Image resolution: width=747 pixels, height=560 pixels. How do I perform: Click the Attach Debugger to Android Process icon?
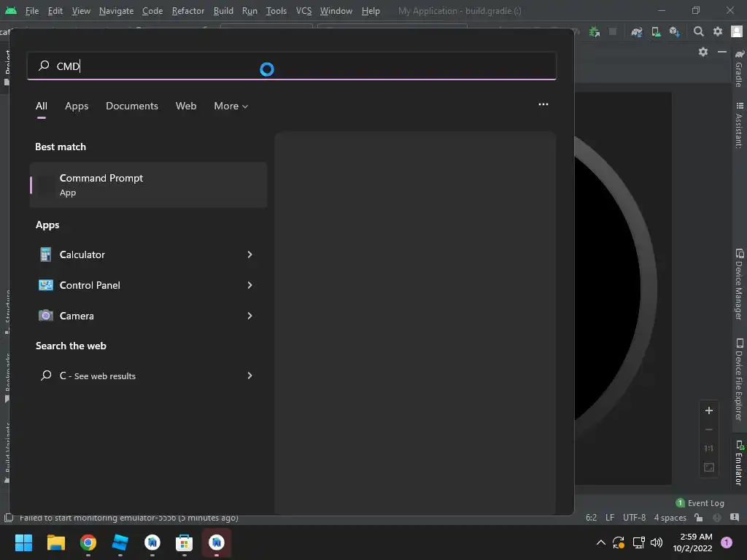click(x=594, y=32)
